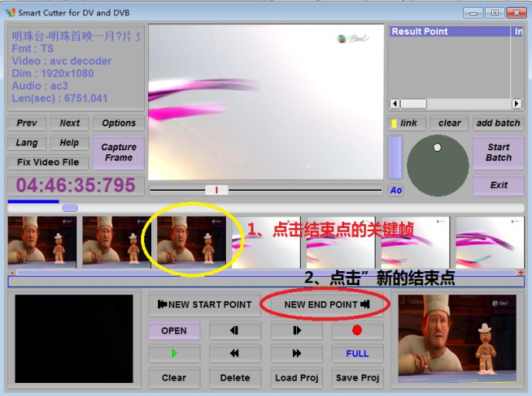Select the last filmstrip thumbnail
The height and width of the screenshot is (396, 532).
[490, 243]
